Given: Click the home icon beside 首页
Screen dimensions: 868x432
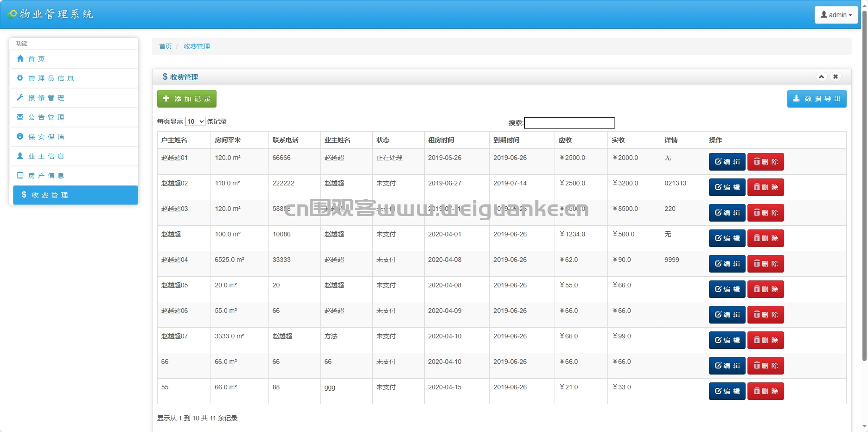Looking at the screenshot, I should coord(20,58).
